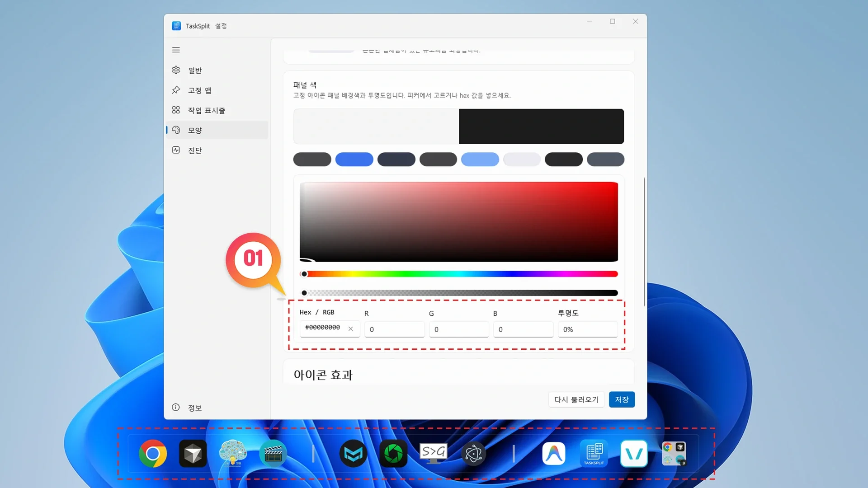Screen dimensions: 868x488
Task: Click inside the red saturation color field
Action: [x=458, y=222]
